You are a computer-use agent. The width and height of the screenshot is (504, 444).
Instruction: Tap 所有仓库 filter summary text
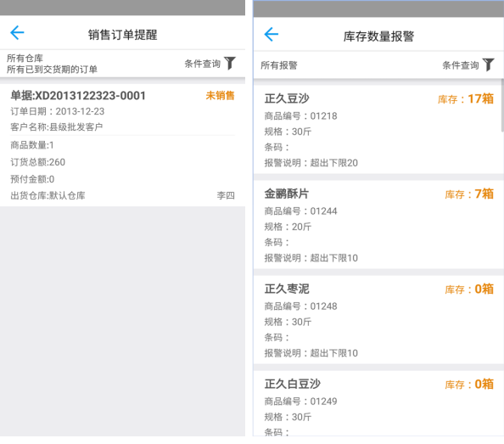click(25, 59)
